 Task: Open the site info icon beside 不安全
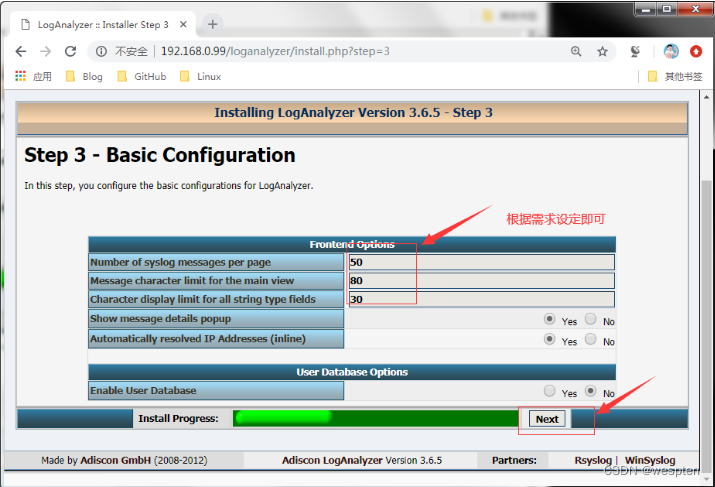click(x=101, y=52)
